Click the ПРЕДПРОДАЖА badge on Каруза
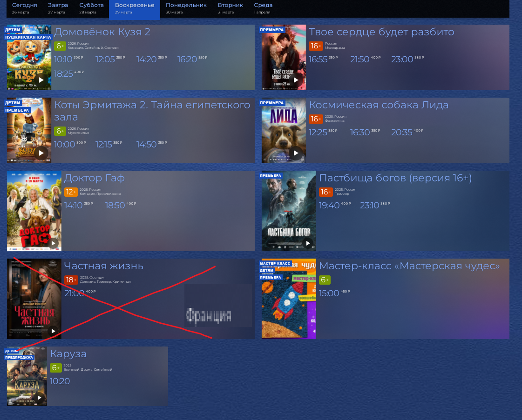This screenshot has width=522, height=420. click(x=19, y=358)
